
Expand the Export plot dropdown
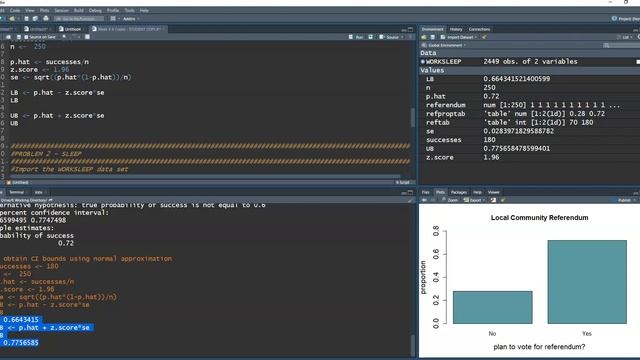click(474, 200)
